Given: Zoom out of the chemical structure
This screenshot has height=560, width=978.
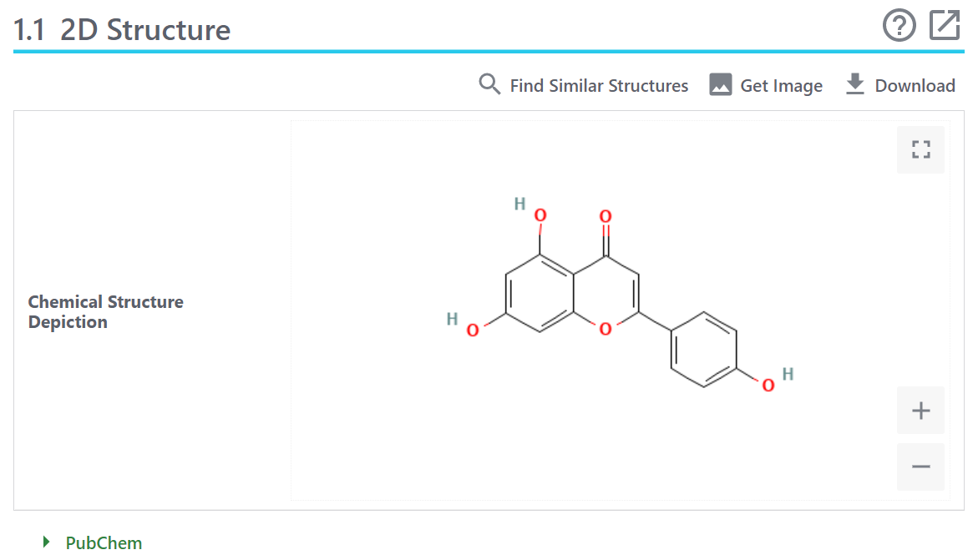Looking at the screenshot, I should [920, 467].
